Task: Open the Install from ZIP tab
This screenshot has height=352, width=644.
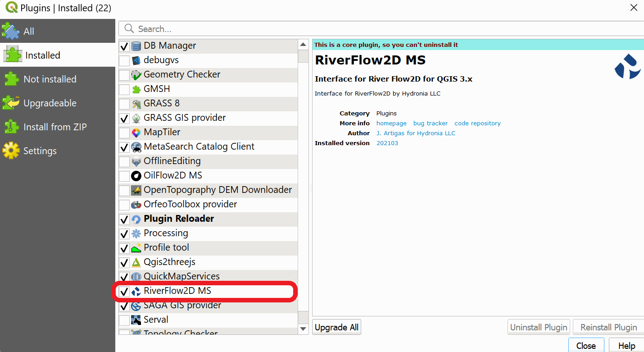Action: point(55,127)
